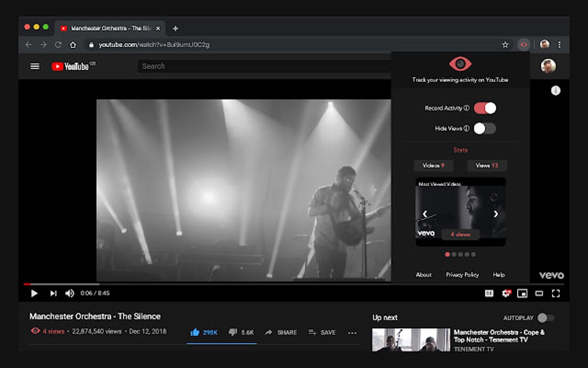Switch to the Views 13 stats tab
The width and height of the screenshot is (588, 368).
[x=487, y=166]
